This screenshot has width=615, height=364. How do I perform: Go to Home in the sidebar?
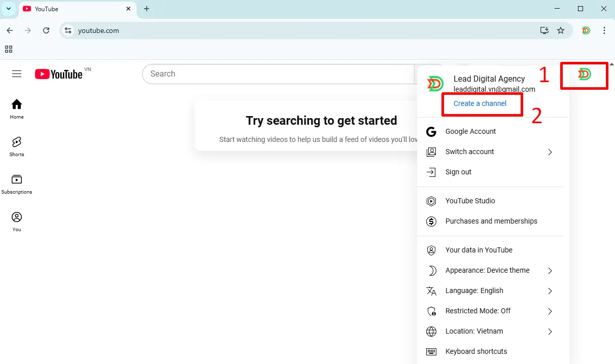pyautogui.click(x=17, y=109)
